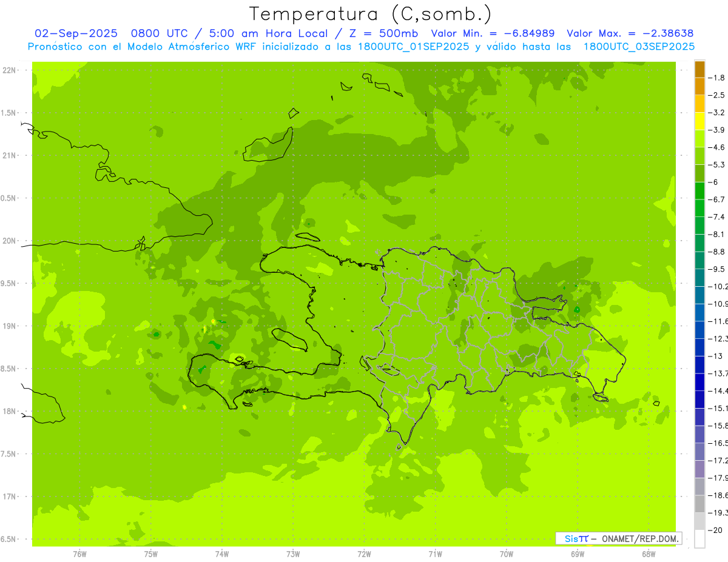Click the '72W' longitude label
This screenshot has height=562, width=728.
365,554
